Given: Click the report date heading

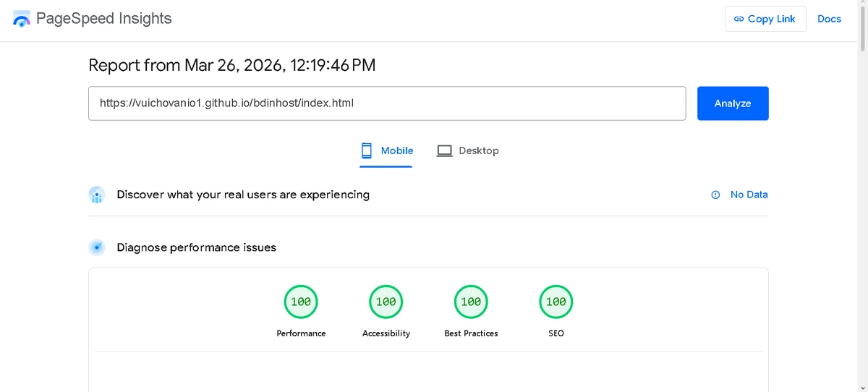Looking at the screenshot, I should [x=232, y=65].
